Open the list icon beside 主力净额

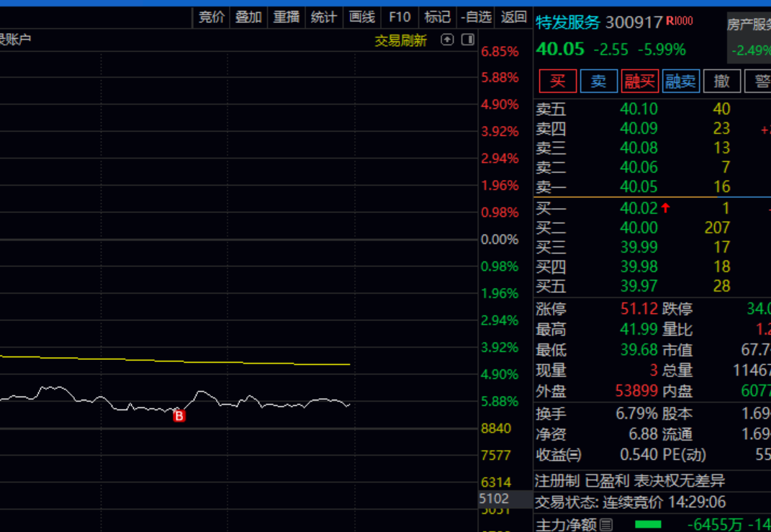click(x=606, y=525)
